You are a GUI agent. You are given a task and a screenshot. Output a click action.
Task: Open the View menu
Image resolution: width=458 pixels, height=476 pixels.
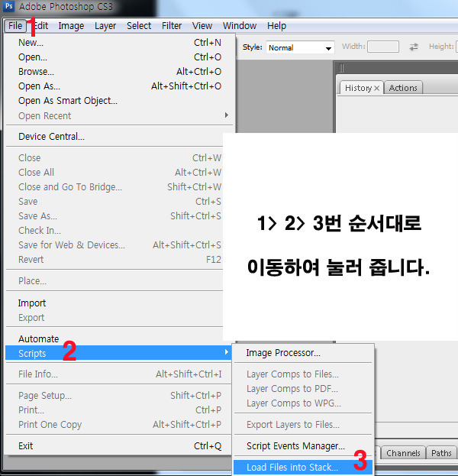click(202, 26)
